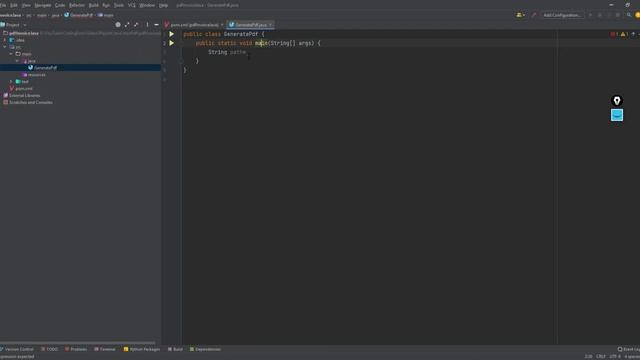Open the VCS menu
The image size is (640, 360).
[131, 5]
